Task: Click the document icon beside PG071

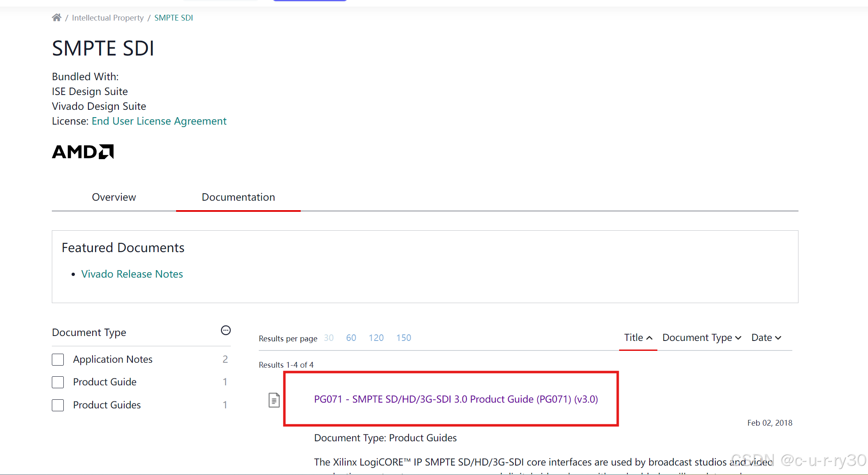Action: point(274,400)
